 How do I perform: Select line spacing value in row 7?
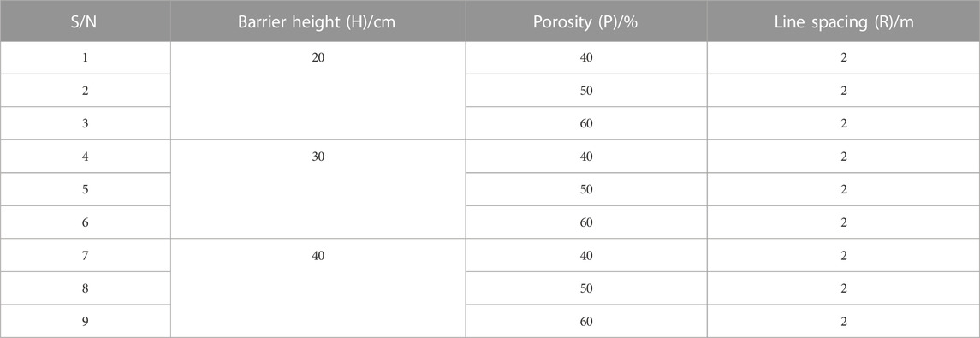click(x=844, y=256)
